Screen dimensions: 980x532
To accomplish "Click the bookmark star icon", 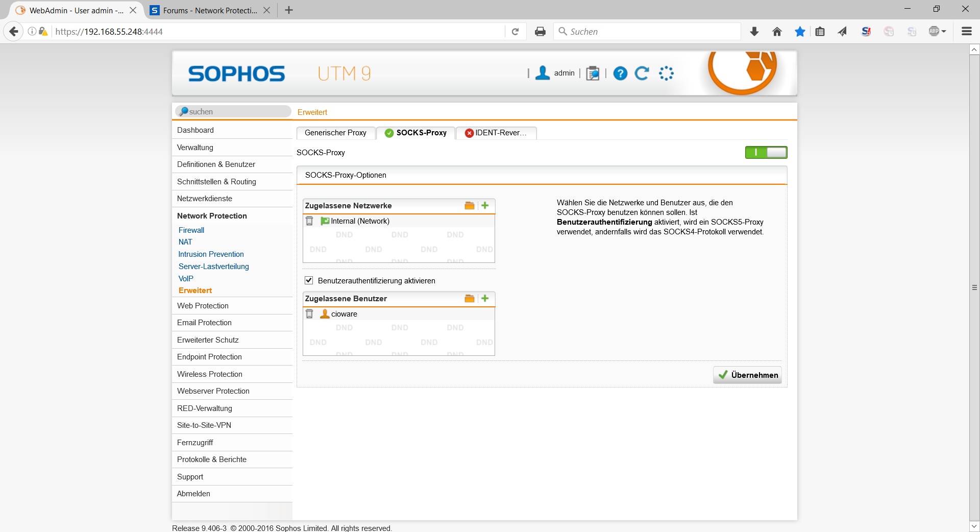I will [x=800, y=32].
